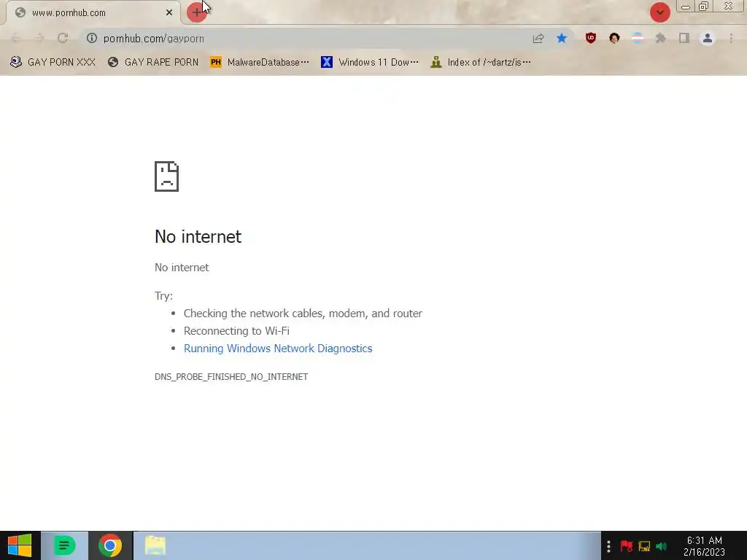
Task: Go back to the previous page
Action: 16,38
